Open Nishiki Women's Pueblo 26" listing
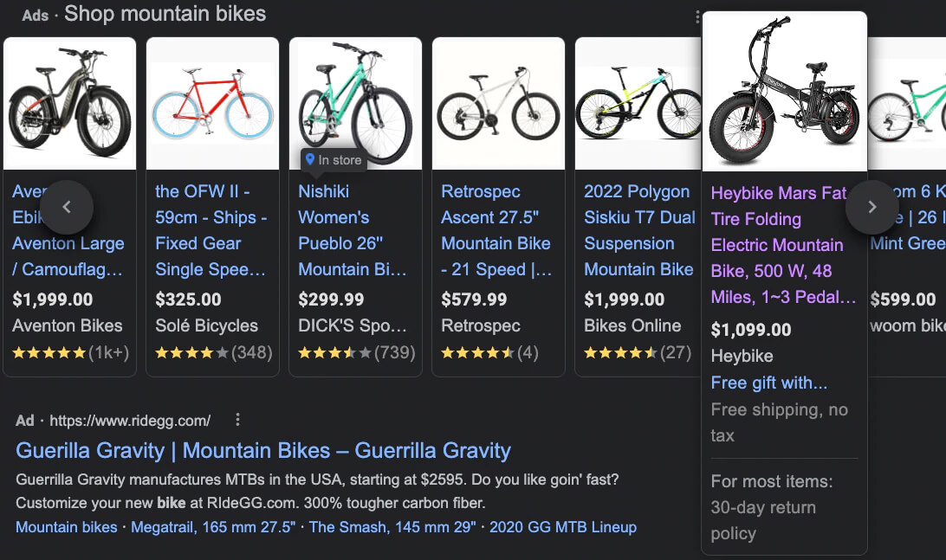This screenshot has width=946, height=560. 353,230
